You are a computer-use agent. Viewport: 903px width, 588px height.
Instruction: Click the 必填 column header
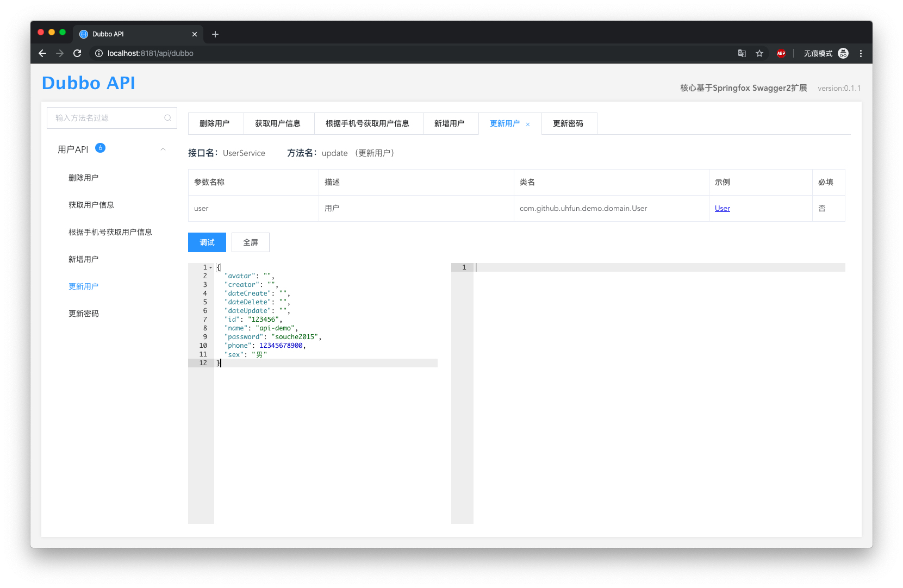coord(829,182)
